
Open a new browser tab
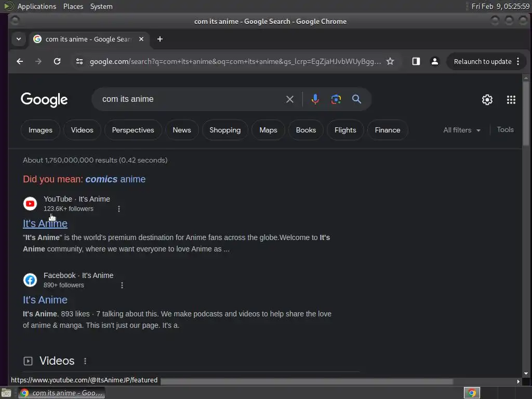(x=160, y=39)
